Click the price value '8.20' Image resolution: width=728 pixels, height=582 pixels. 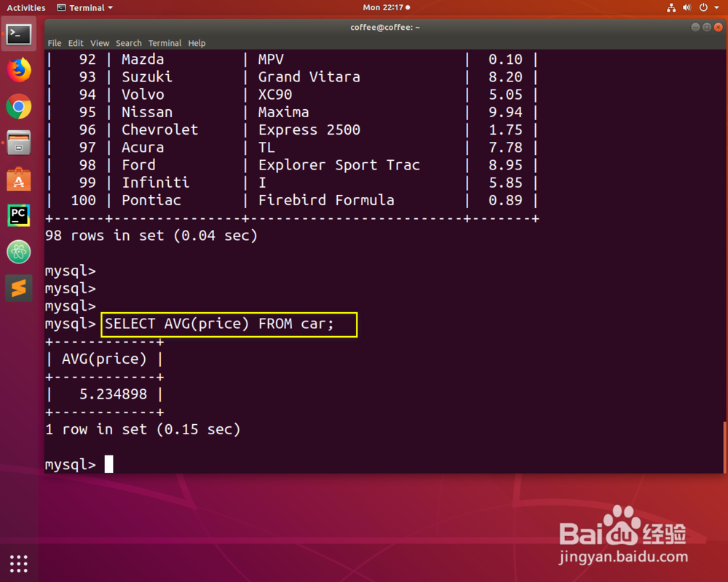[x=505, y=77]
